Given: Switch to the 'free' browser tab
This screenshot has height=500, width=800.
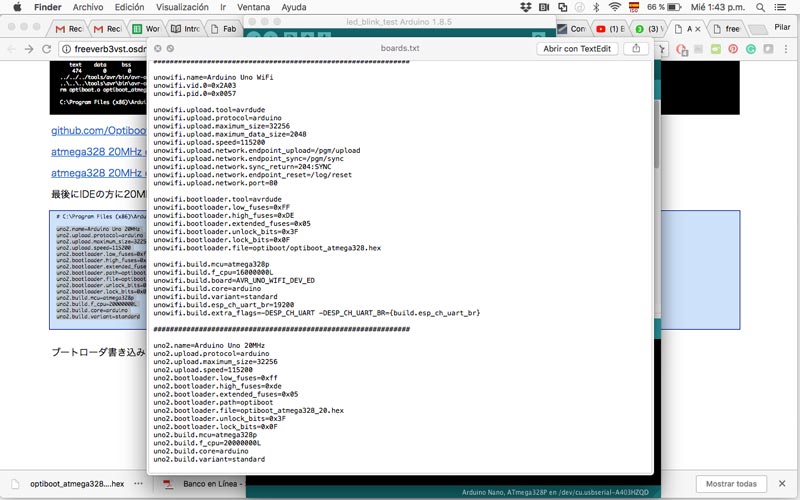Looking at the screenshot, I should pos(727,29).
